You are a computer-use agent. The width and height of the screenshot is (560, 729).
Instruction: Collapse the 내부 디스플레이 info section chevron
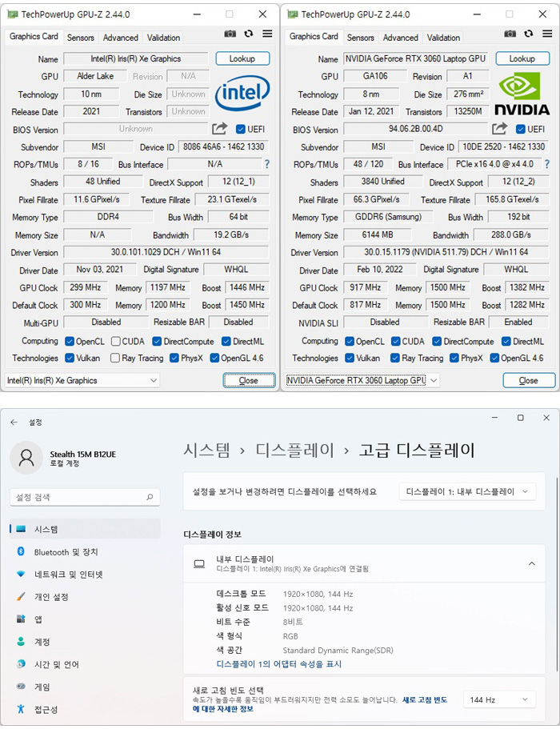[532, 563]
